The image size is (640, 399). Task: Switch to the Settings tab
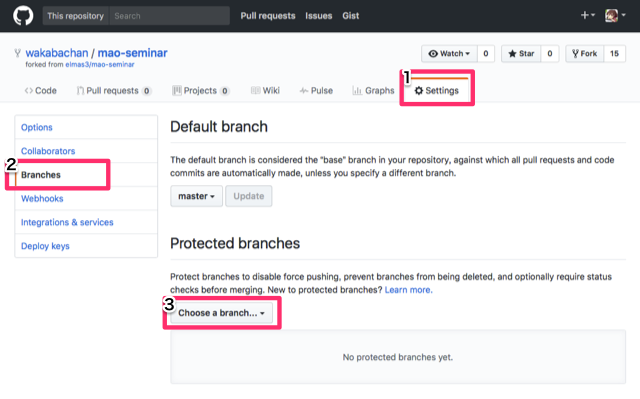coord(436,91)
